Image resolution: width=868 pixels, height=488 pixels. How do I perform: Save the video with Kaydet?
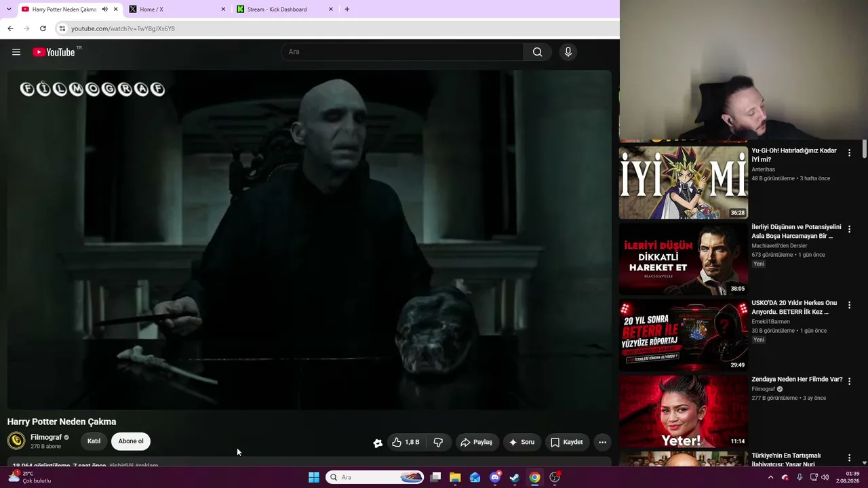(x=567, y=442)
